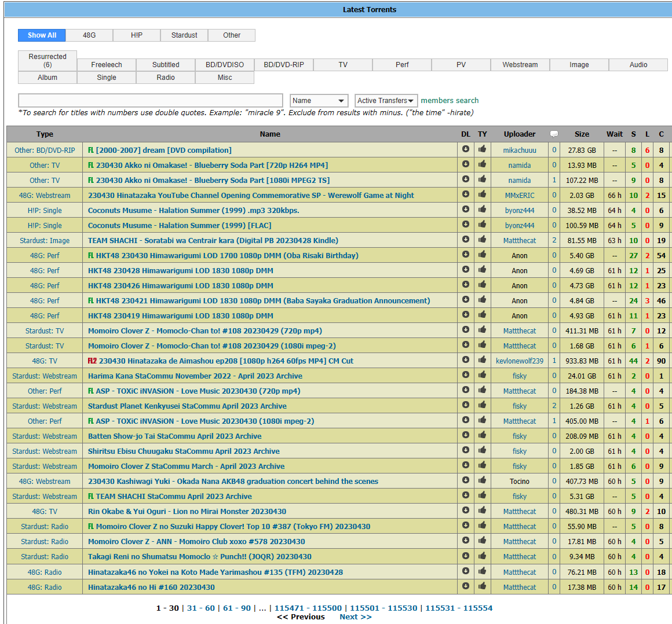
Task: Open the Active Transfers dropdown
Action: click(x=386, y=101)
